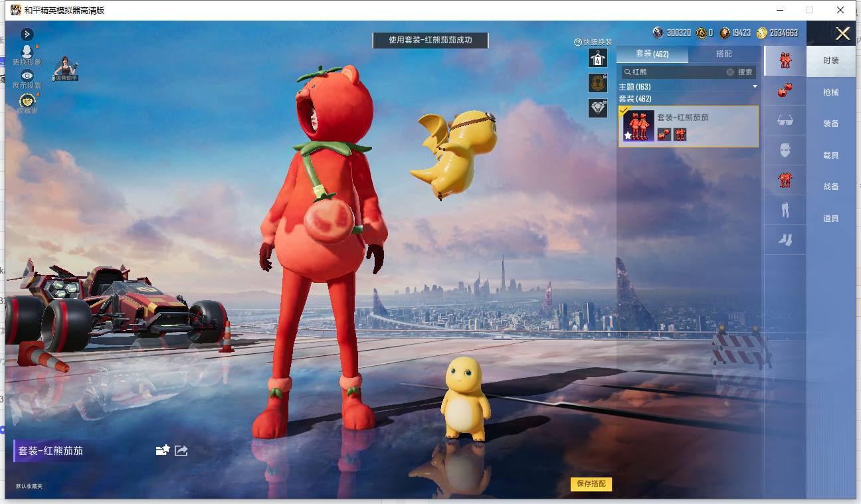Screen dimensions: 861x504
Task: Expand the 主题 (163) dropdown arrow
Action: 755,87
